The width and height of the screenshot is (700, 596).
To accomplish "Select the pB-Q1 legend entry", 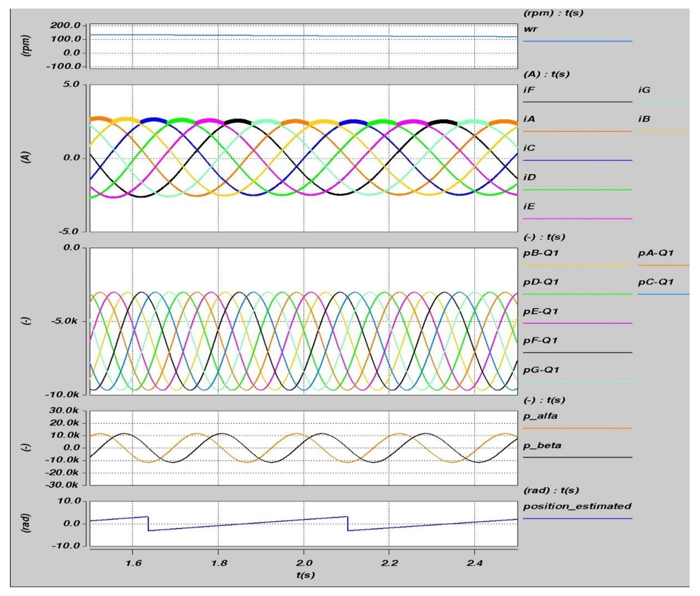I will point(541,253).
